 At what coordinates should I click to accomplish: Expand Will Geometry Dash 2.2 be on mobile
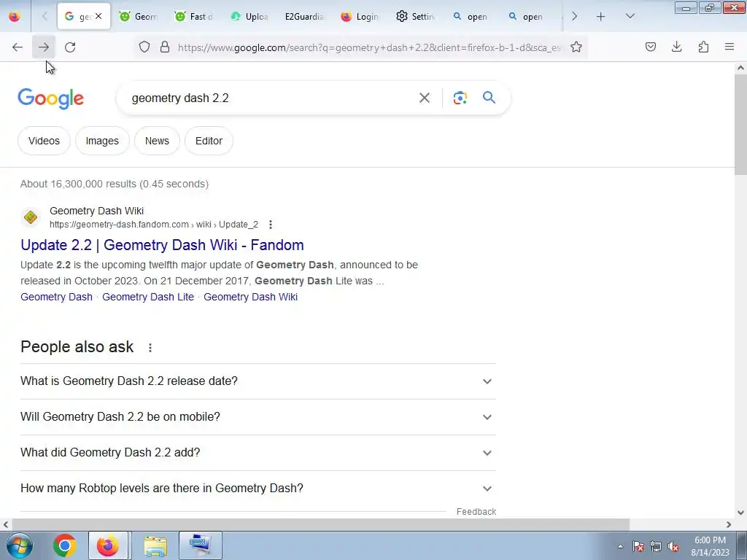tap(258, 417)
